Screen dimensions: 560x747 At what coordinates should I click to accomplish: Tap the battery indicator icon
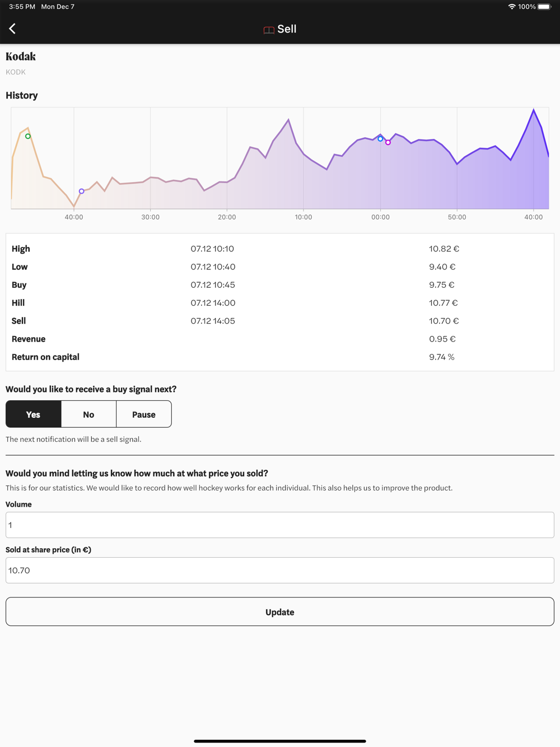(x=545, y=7)
